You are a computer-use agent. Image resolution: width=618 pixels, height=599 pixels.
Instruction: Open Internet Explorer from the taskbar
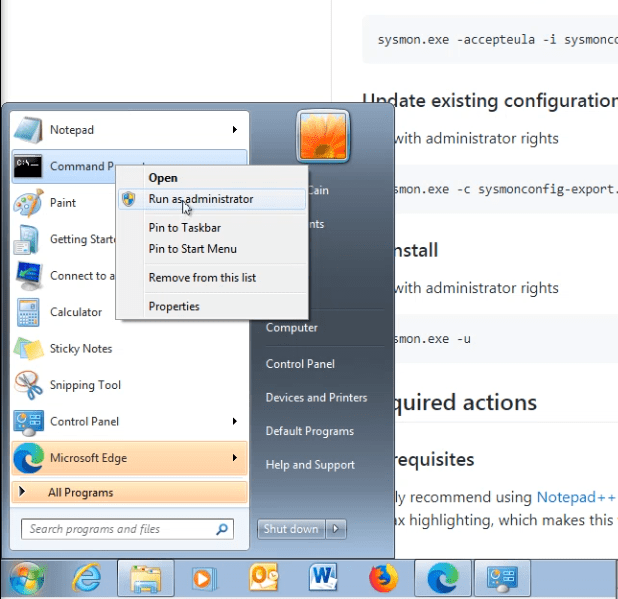point(87,578)
